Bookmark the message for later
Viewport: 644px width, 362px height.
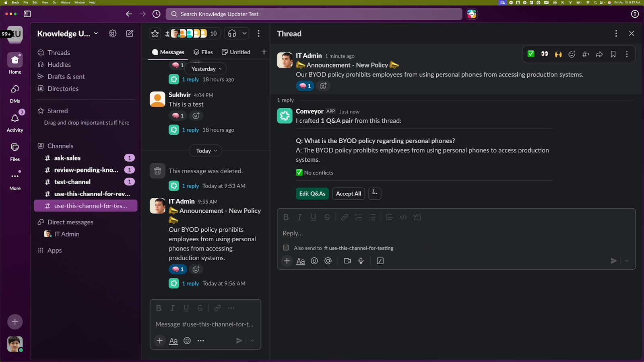613,54
